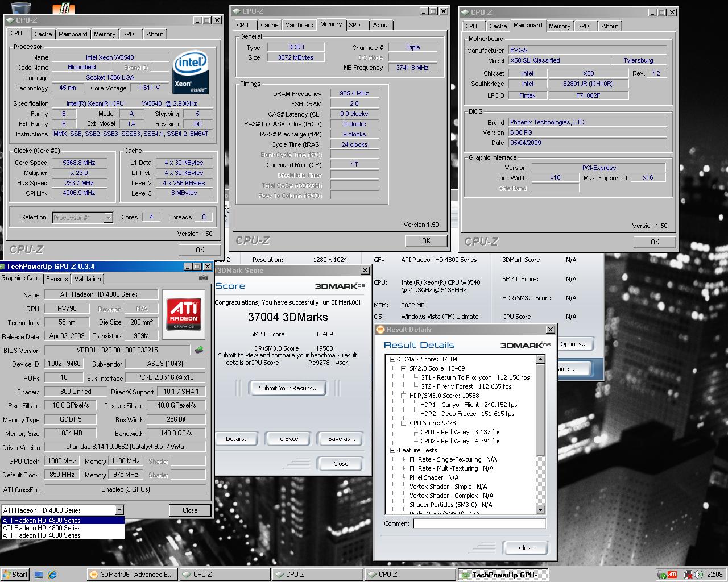
Task: Click the Result Details vertical scrollbar thumb
Action: coord(541,410)
